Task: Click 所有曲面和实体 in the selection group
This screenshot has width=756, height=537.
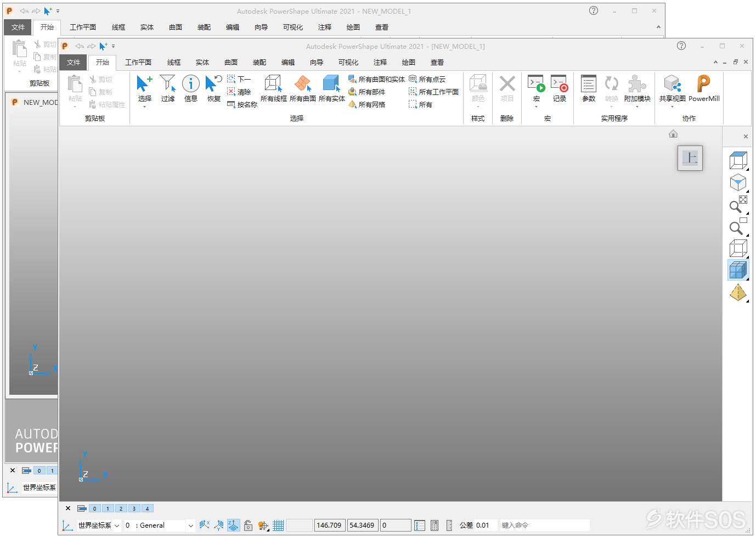Action: pos(376,80)
